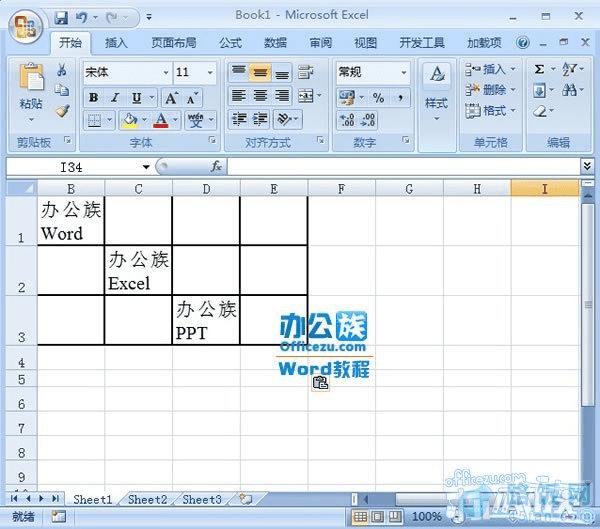The image size is (600, 529).
Task: Toggle wrap text
Action: (306, 72)
